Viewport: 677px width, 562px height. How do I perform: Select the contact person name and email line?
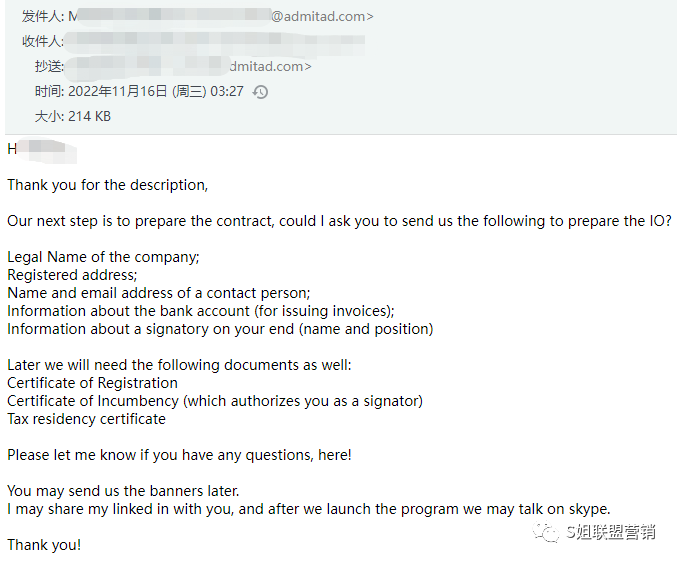[159, 293]
